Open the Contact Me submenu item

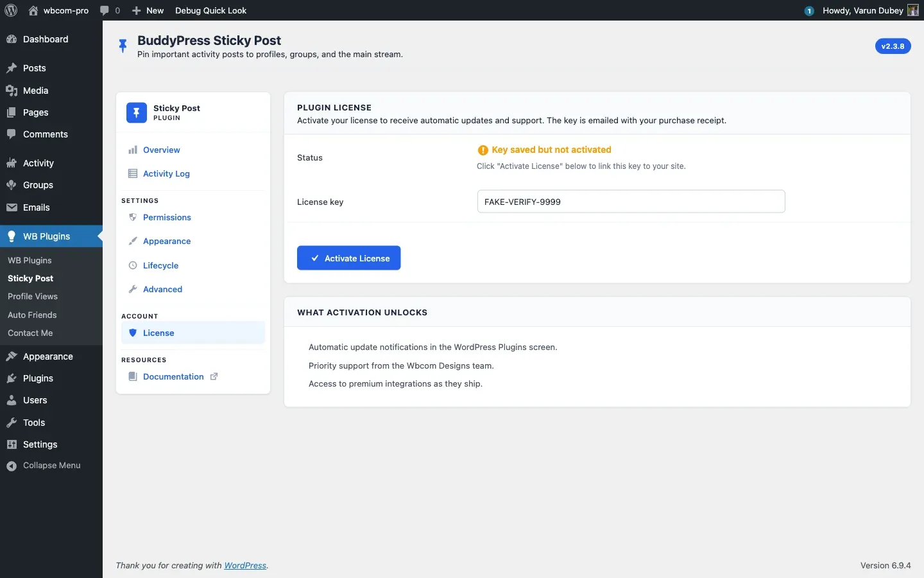click(30, 333)
